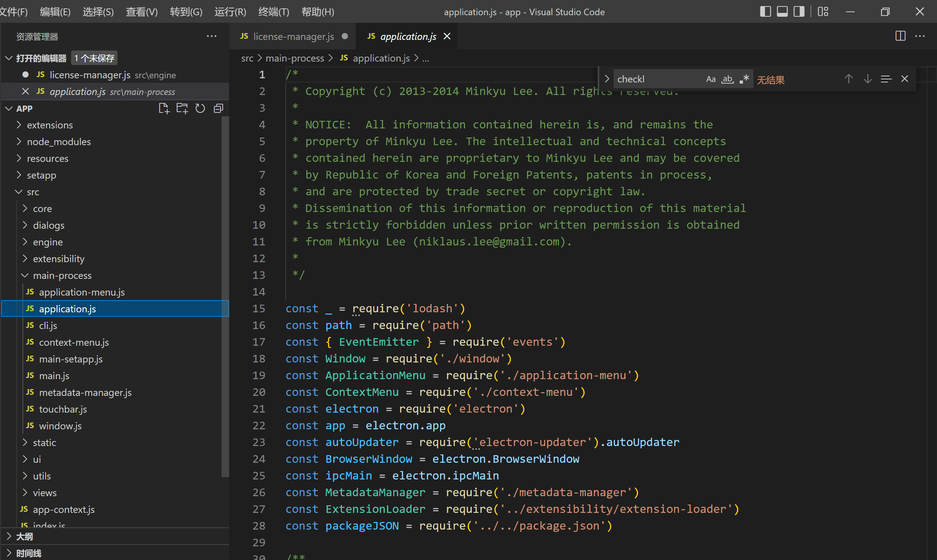The image size is (937, 560).
Task: Close the find widget
Action: 905,79
